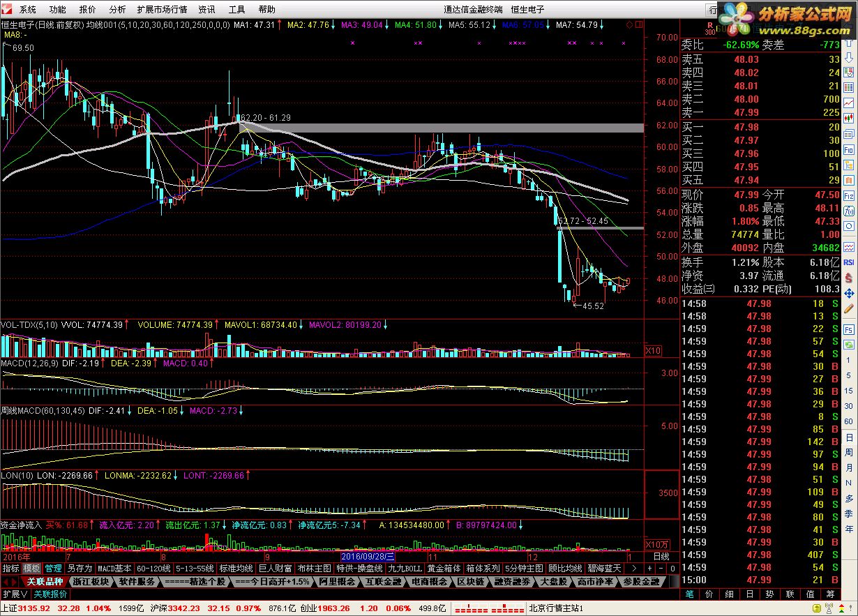Select the MACD基本 template tab
The image size is (858, 616).
click(114, 568)
